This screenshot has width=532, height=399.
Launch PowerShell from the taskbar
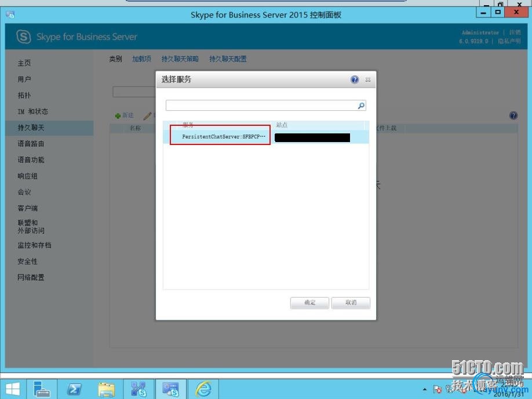pos(74,389)
